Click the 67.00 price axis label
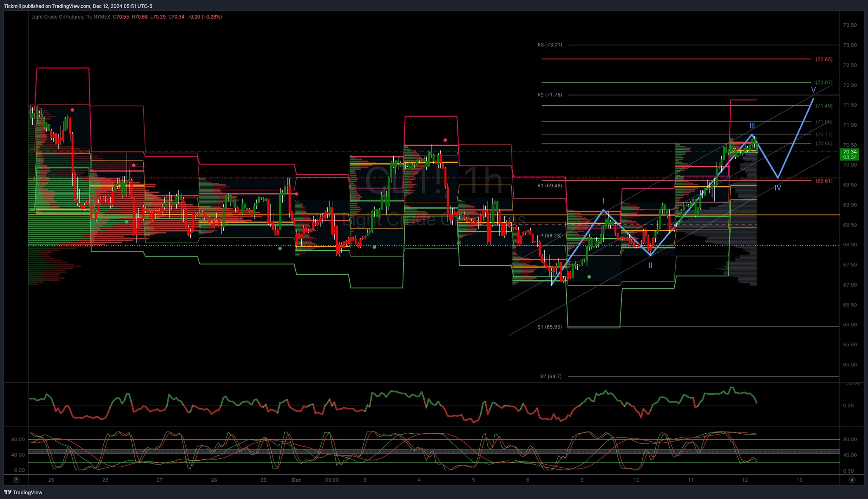The width and height of the screenshot is (868, 499). click(850, 285)
